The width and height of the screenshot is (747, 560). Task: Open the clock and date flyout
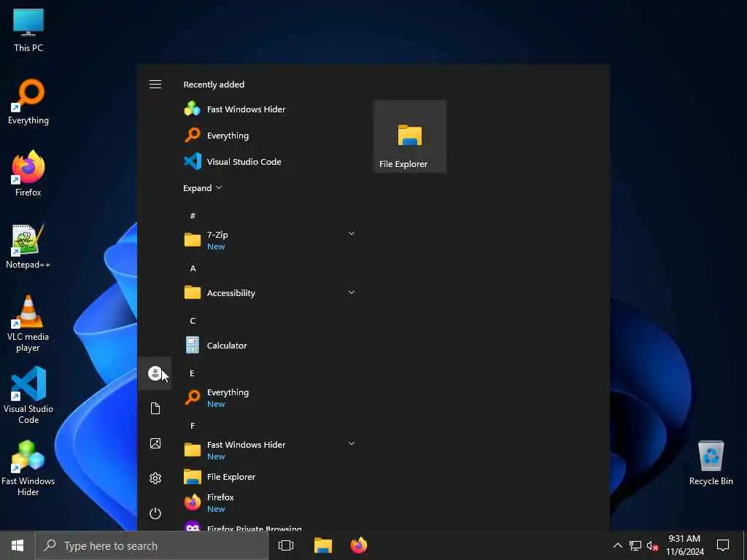click(684, 545)
